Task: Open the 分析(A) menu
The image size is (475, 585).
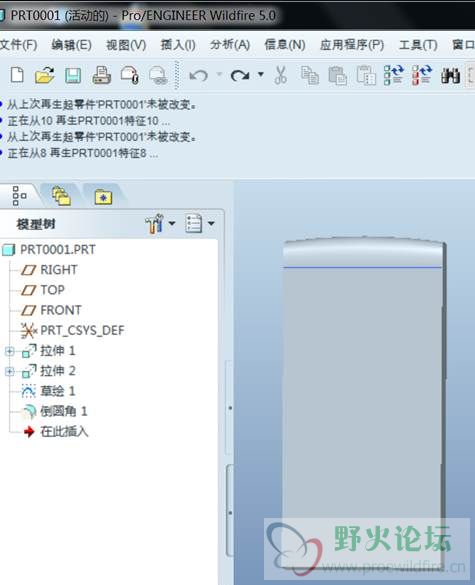Action: (230, 46)
